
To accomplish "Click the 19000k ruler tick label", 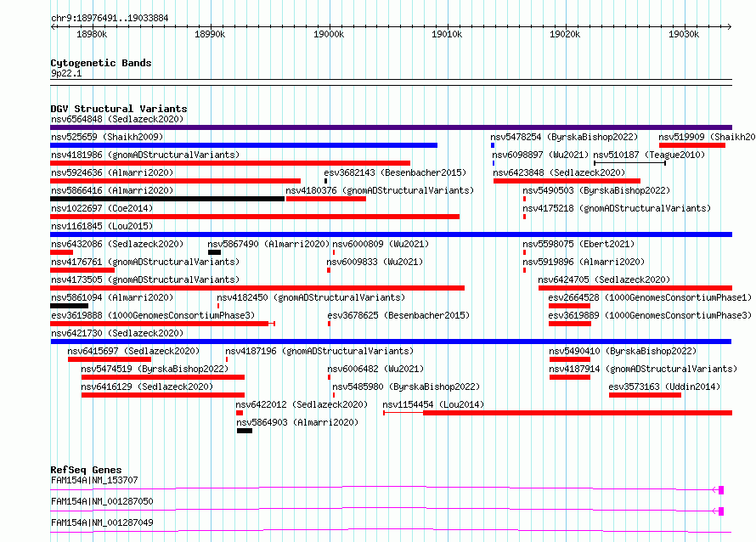I will [329, 34].
